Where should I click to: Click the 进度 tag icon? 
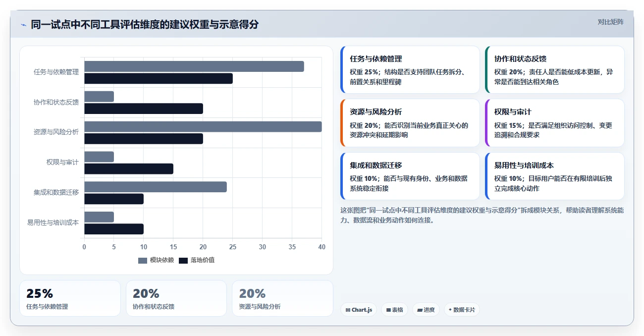[420, 310]
